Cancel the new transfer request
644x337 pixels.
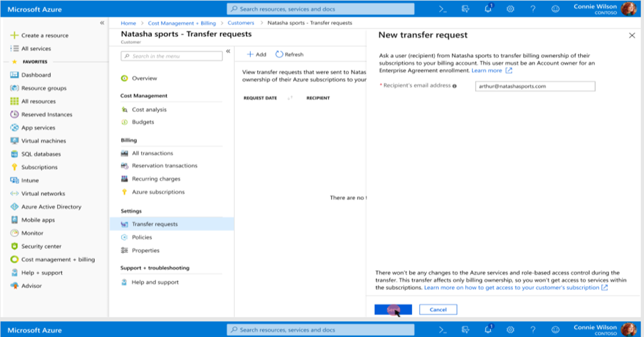[x=438, y=309]
